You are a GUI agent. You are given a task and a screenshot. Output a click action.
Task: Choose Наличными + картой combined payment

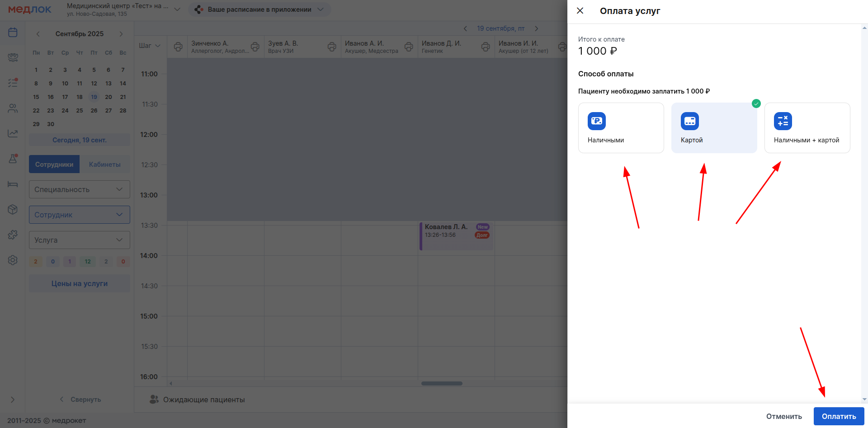point(807,128)
